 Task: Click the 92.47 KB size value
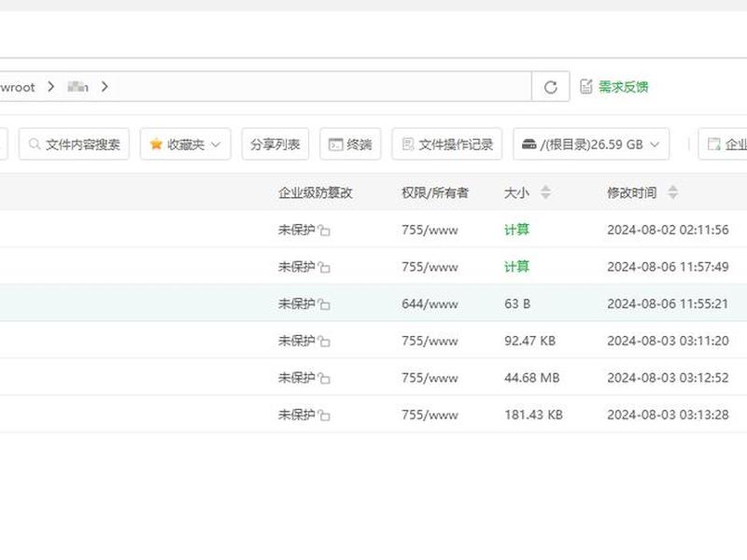(x=529, y=341)
